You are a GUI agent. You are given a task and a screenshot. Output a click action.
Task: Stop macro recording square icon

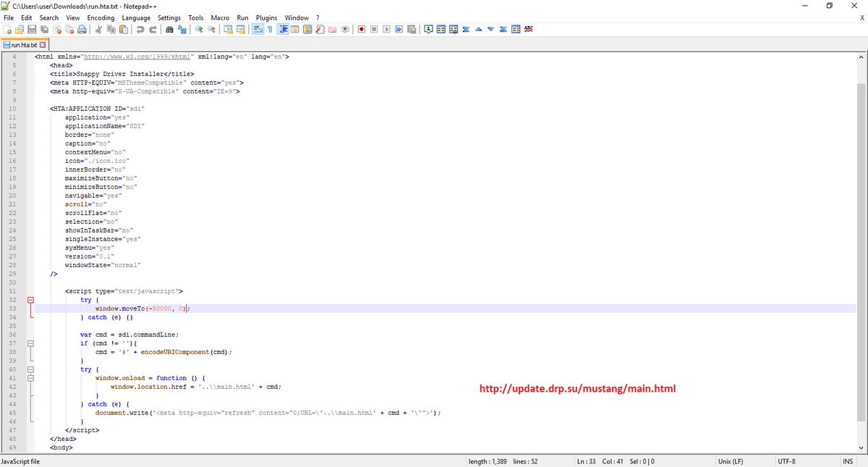coord(373,30)
